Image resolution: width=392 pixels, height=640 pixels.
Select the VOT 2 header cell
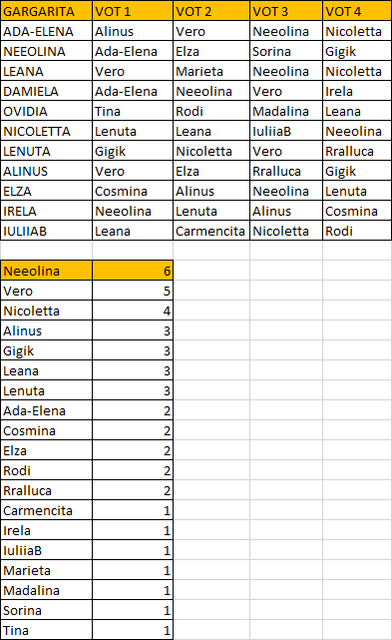(x=211, y=11)
